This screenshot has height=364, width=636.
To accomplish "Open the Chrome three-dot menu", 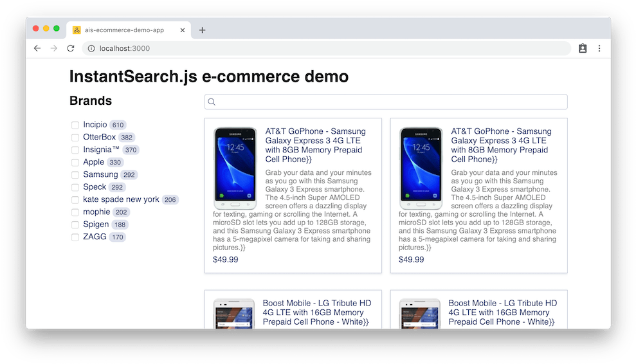I will click(599, 48).
